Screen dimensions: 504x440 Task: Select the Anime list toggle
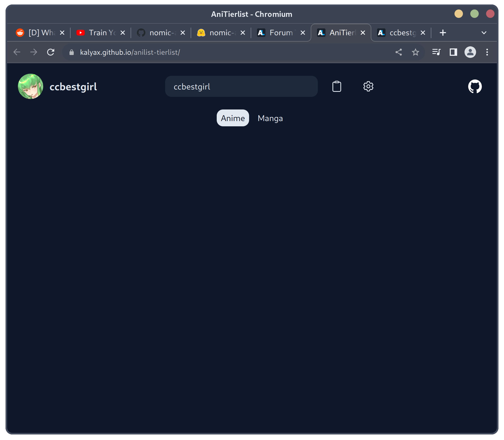233,118
